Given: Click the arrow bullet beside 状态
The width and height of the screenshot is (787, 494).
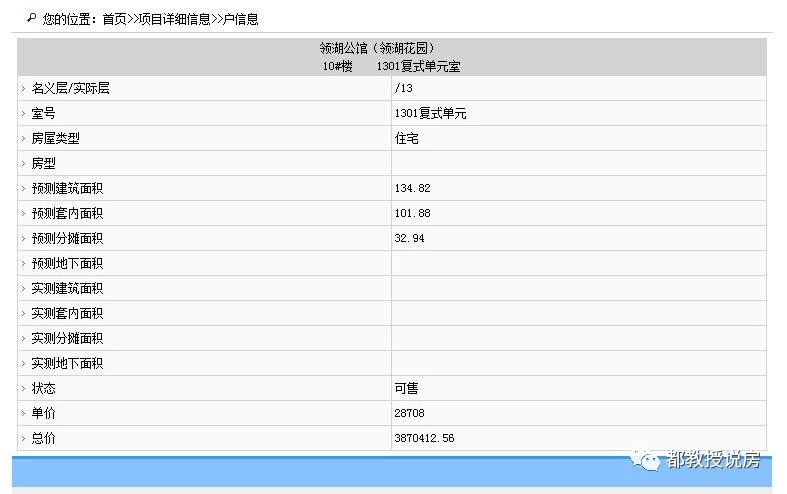Looking at the screenshot, I should pyautogui.click(x=23, y=388).
